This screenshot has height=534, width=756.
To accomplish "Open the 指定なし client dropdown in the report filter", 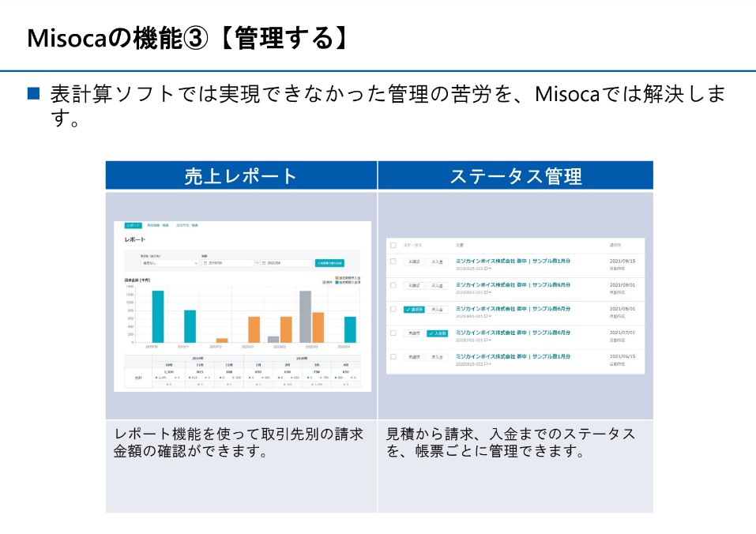I will coord(169,263).
